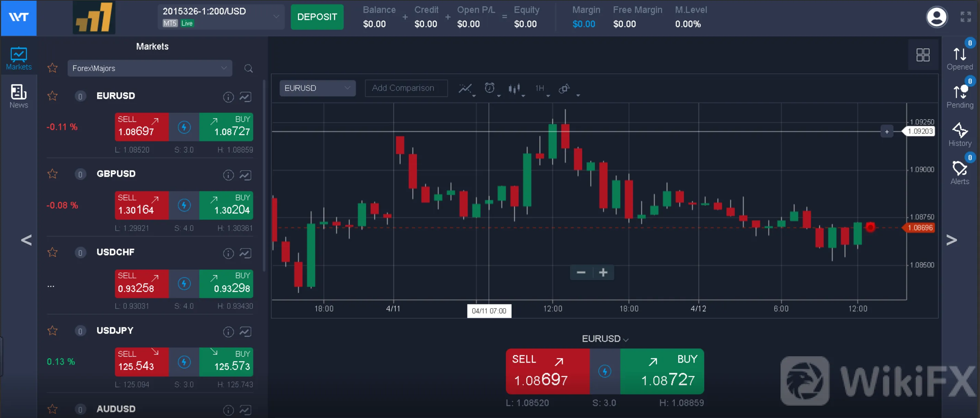
Task: Click the large SELL 1.08697 button below the chart
Action: [x=548, y=372]
